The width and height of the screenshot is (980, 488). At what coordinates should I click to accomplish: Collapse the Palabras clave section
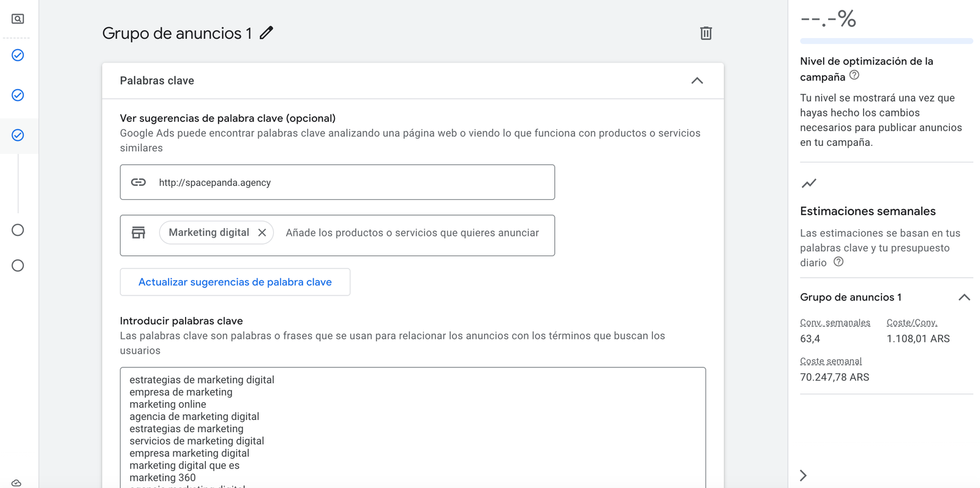(x=697, y=81)
